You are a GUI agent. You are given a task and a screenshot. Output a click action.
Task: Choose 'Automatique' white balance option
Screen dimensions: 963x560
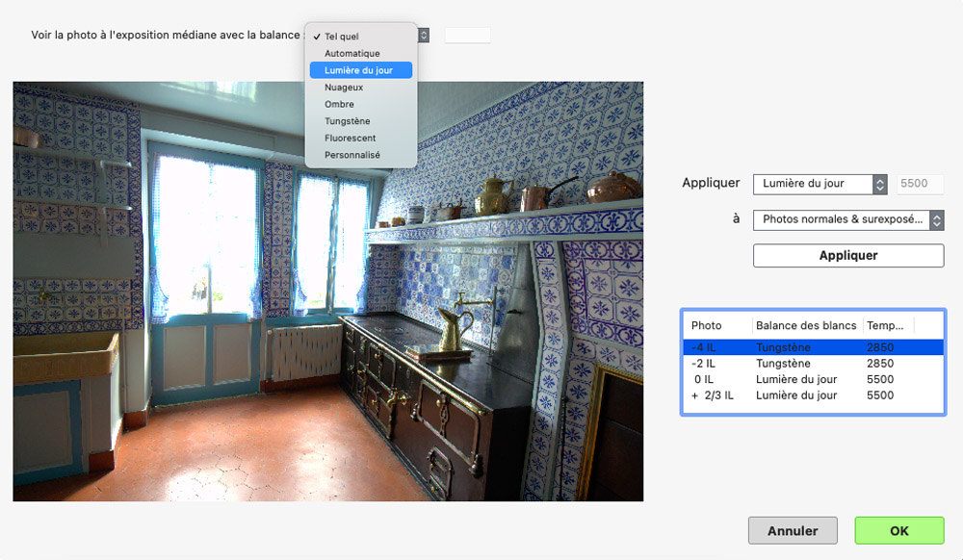pyautogui.click(x=352, y=54)
